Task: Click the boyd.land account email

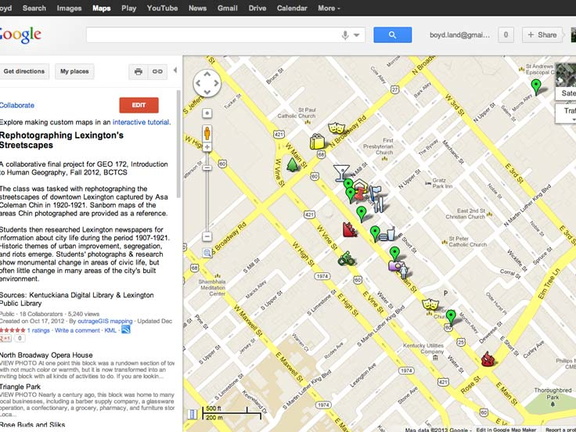Action: pos(460,35)
